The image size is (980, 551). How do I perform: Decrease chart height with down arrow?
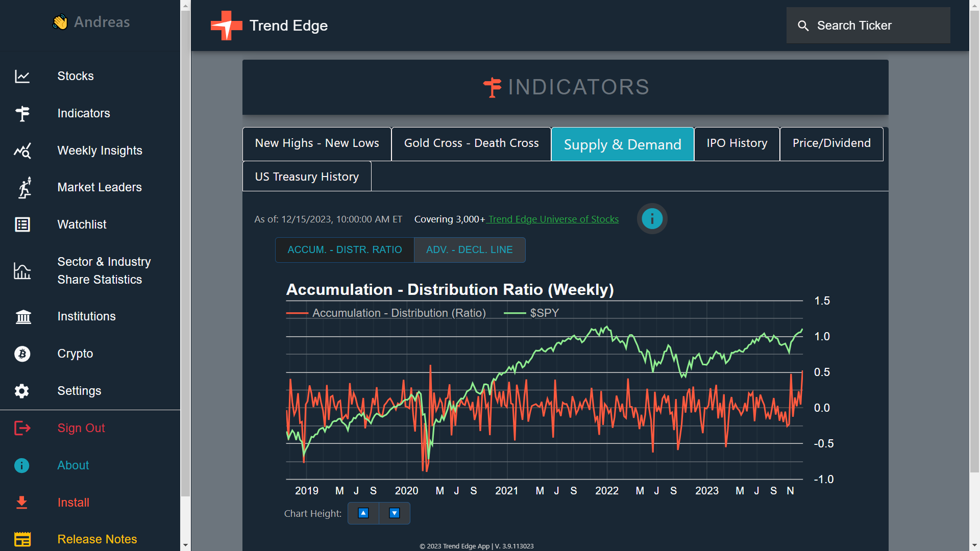[x=395, y=513]
